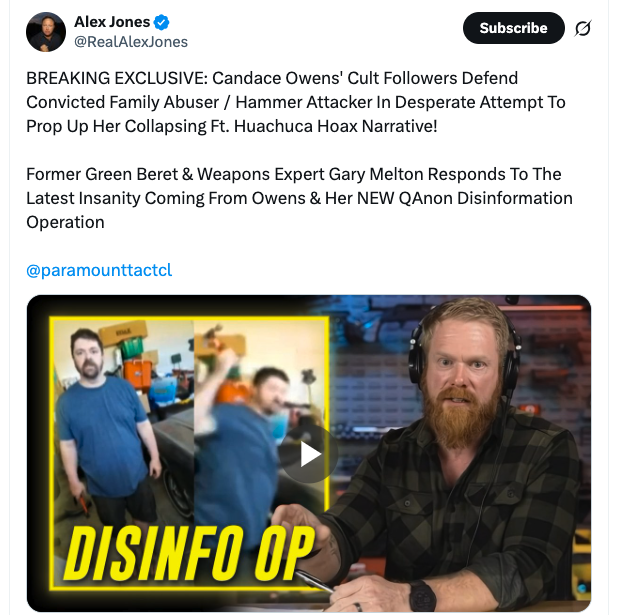
Task: Click the Former Green Beret paragraph text
Action: click(x=299, y=198)
